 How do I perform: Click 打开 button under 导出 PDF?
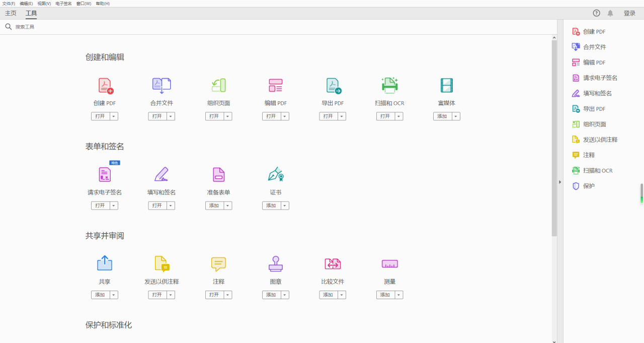coord(328,116)
